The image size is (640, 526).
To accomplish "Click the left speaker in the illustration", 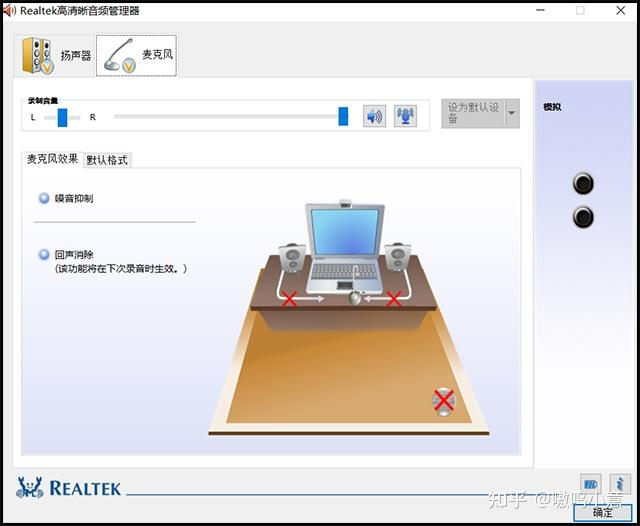I will click(x=292, y=257).
